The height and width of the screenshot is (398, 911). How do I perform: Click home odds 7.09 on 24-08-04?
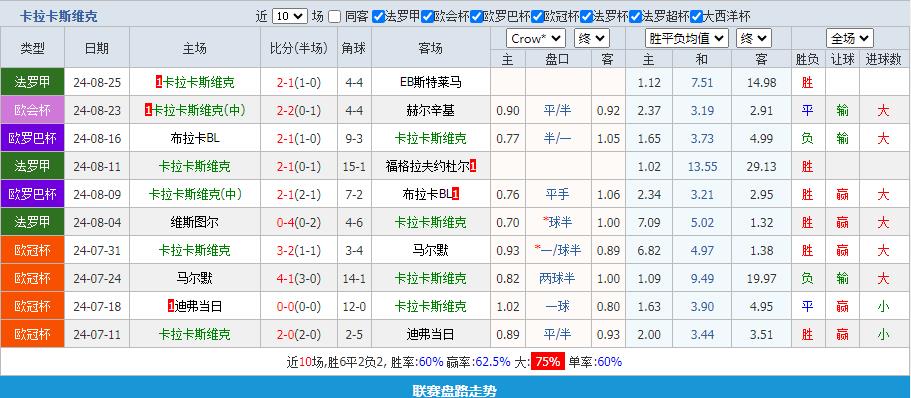click(x=649, y=222)
